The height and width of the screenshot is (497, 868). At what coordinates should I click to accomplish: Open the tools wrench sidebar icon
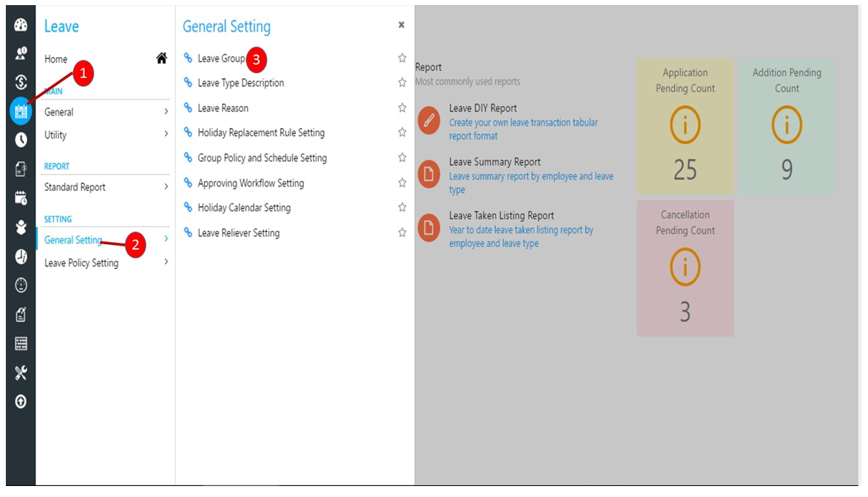(20, 373)
